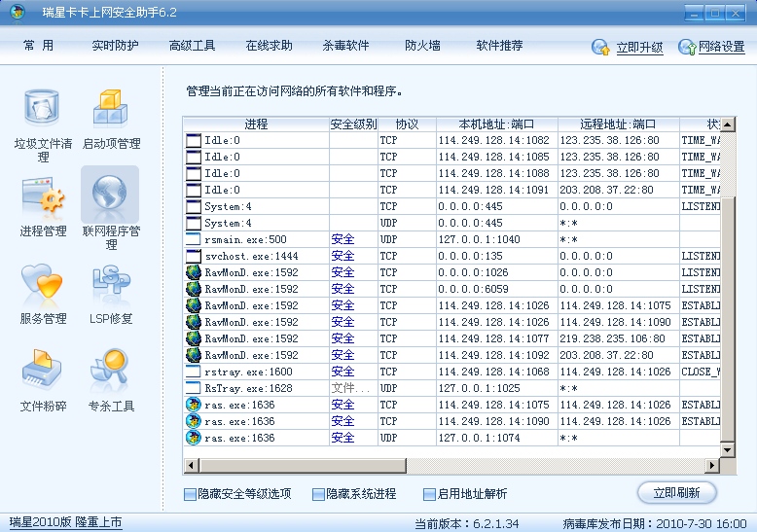
Task: Click the vertical scrollbar thumb
Action: coord(728,319)
